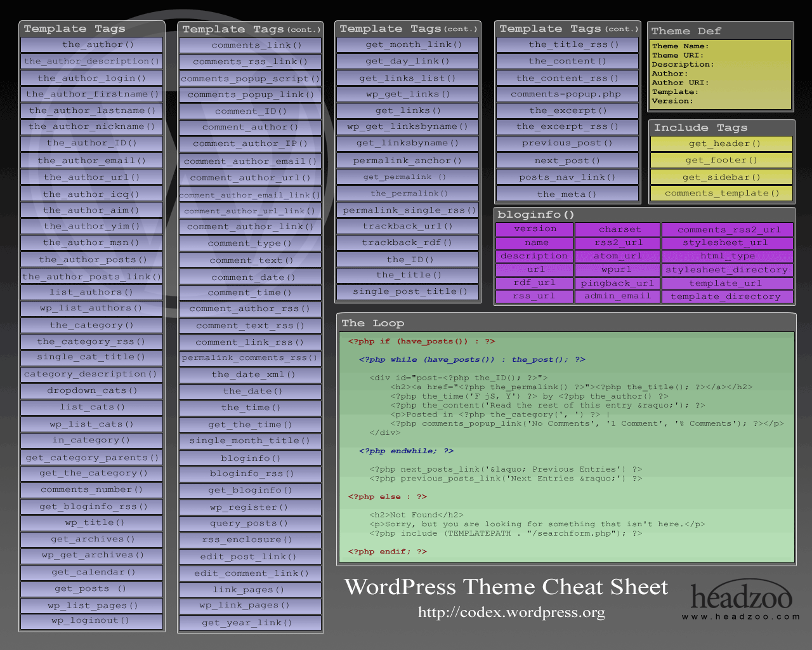The height and width of the screenshot is (650, 812).
Task: Click the wp_loginout() template tag
Action: [x=92, y=620]
